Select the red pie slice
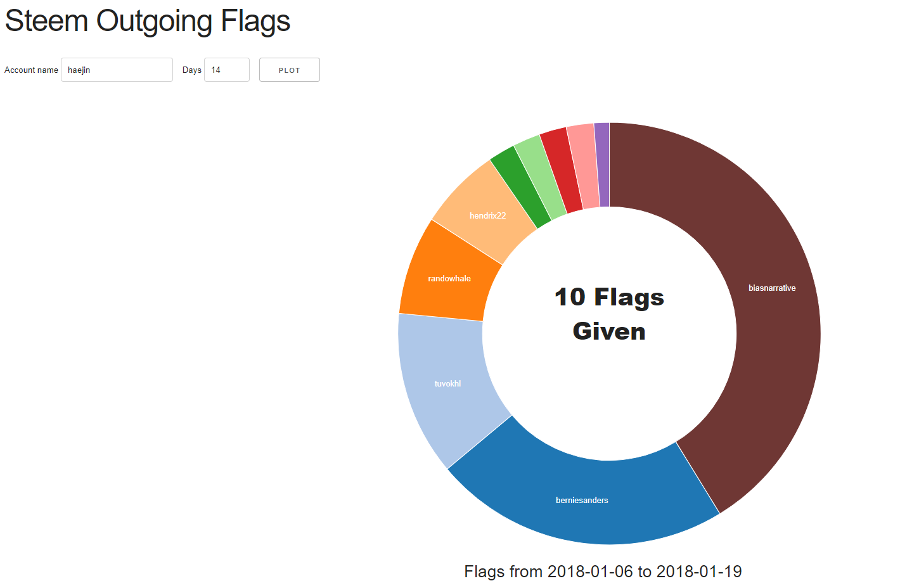This screenshot has width=919, height=588. click(562, 170)
